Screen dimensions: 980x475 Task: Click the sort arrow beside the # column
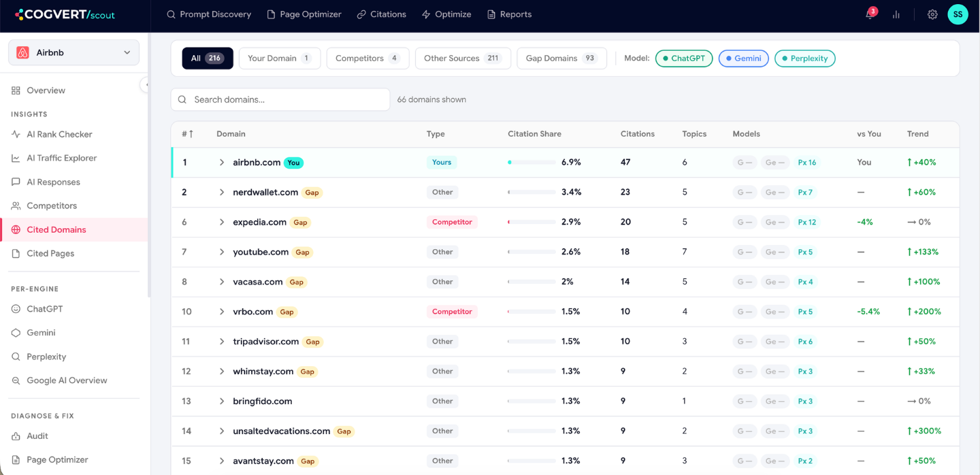pyautogui.click(x=191, y=134)
